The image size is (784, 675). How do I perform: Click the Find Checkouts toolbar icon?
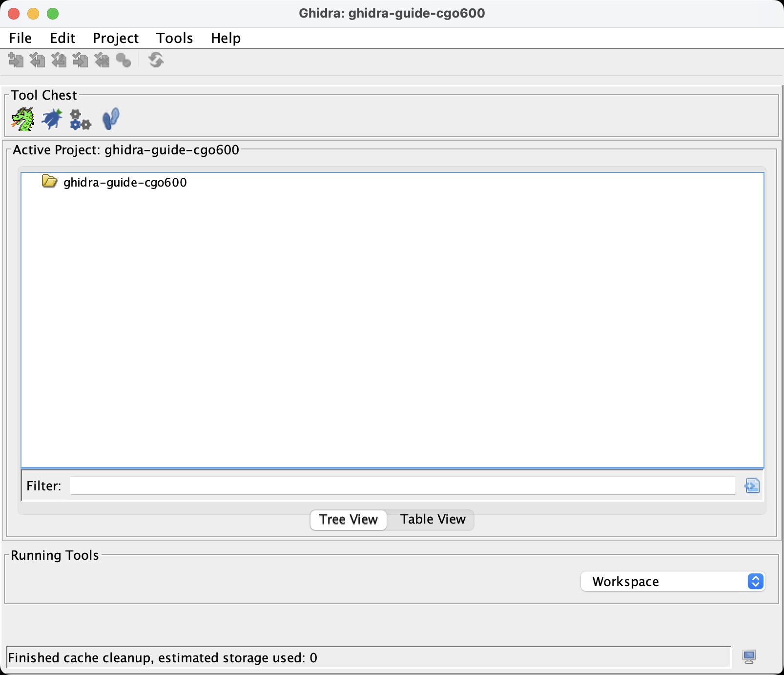(123, 60)
